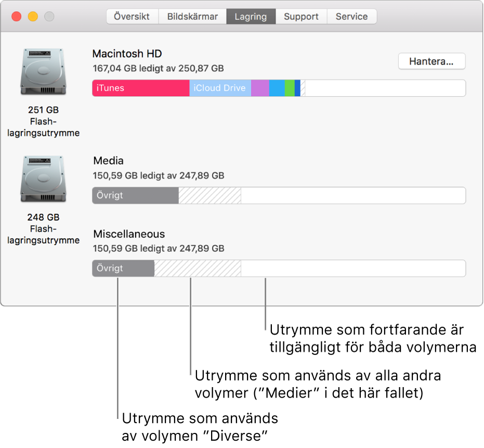Go to the Support tab
The width and height of the screenshot is (484, 448).
point(302,16)
